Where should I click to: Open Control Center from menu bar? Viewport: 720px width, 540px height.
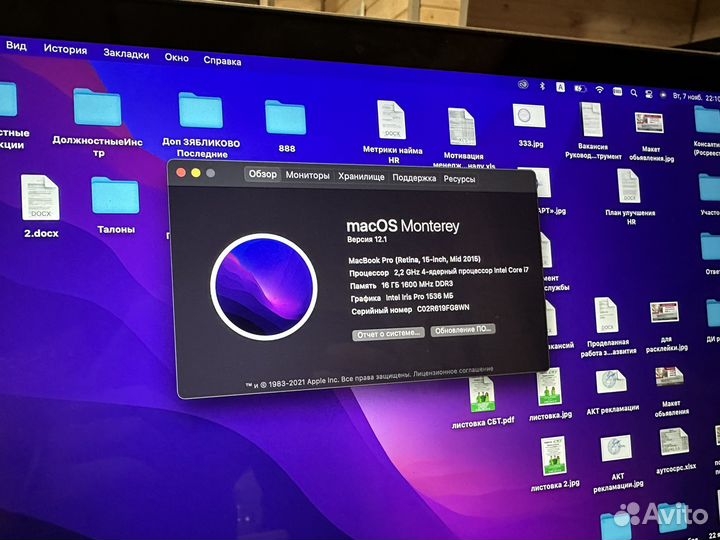point(648,94)
